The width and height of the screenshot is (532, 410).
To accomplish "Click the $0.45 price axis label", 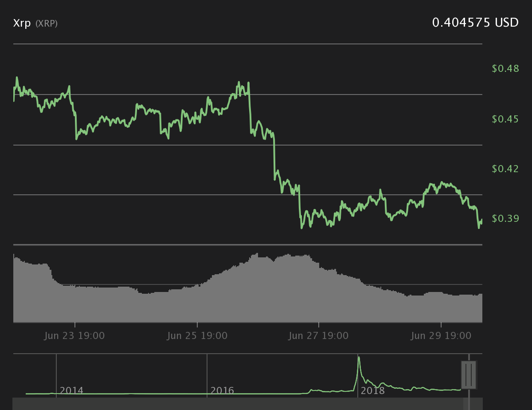I will coord(505,119).
